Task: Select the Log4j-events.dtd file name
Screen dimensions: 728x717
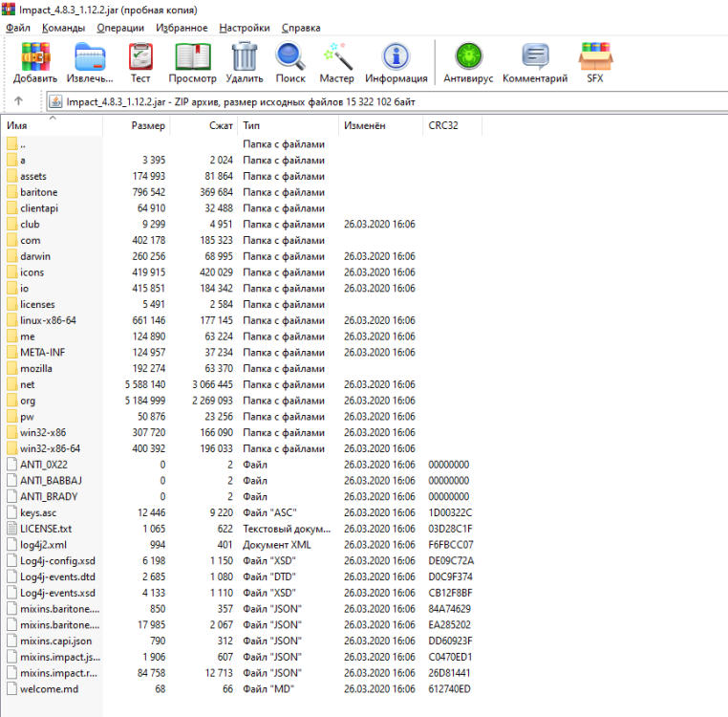Action: click(x=57, y=576)
